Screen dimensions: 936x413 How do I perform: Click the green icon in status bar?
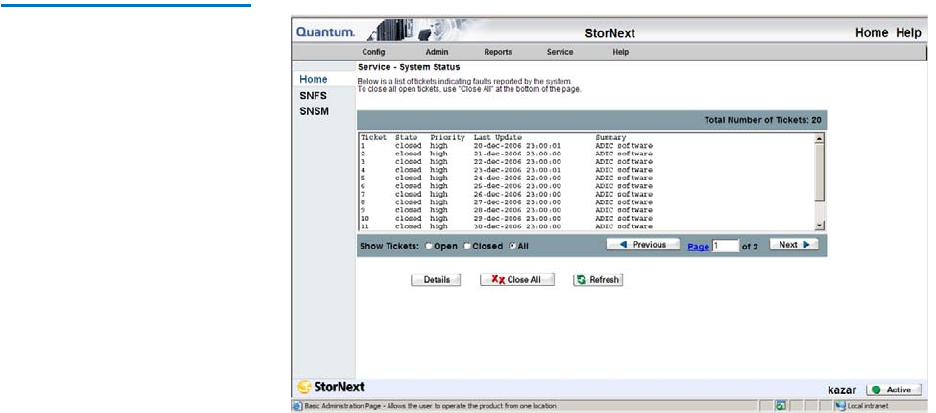[x=780, y=406]
